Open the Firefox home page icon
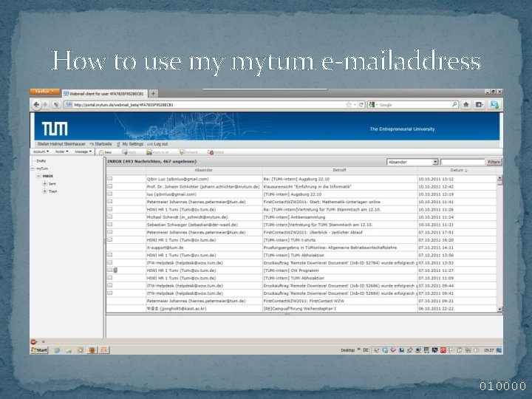Image resolution: width=532 pixels, height=399 pixels. [x=466, y=105]
